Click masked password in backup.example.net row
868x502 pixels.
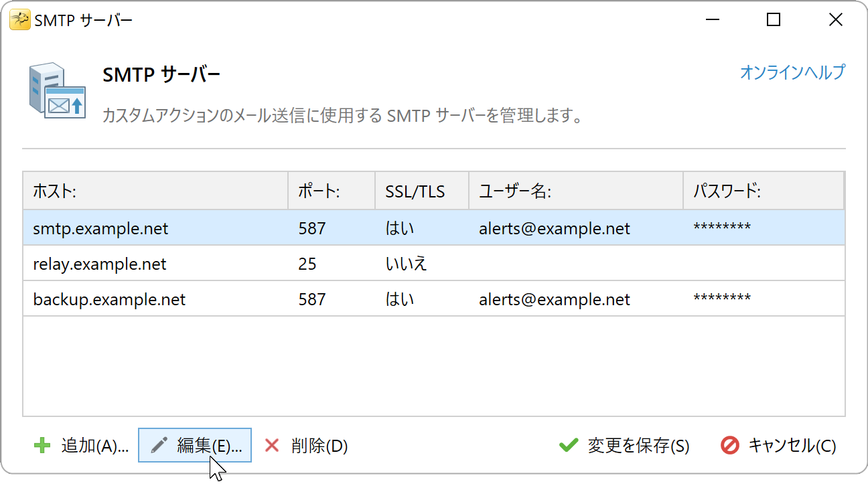click(722, 299)
